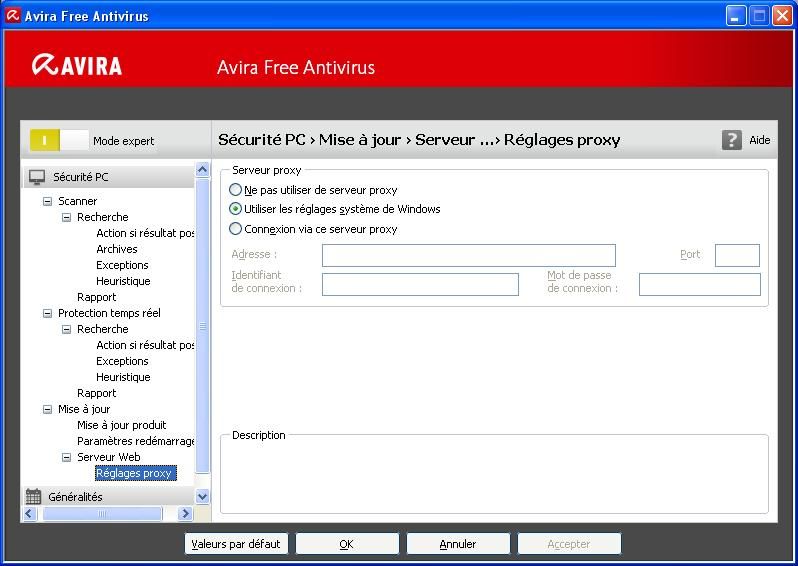The width and height of the screenshot is (798, 566).
Task: Collapse Recherche under Scanner
Action: pos(66,217)
